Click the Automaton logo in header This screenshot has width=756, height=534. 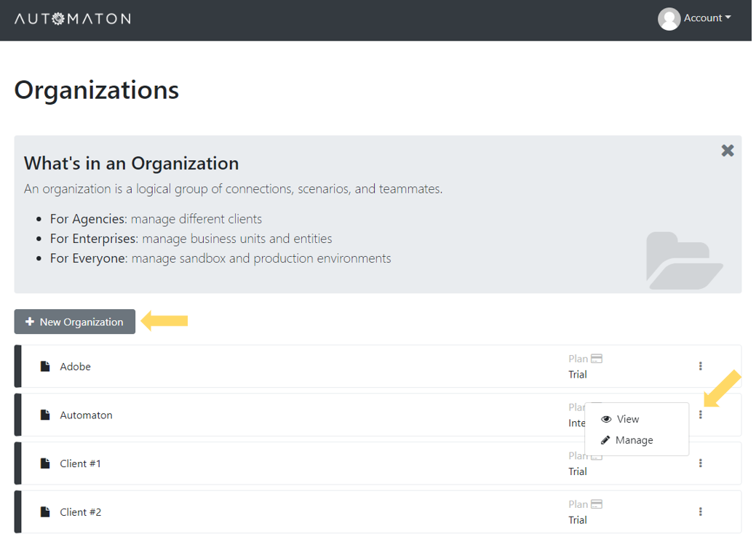click(x=72, y=19)
